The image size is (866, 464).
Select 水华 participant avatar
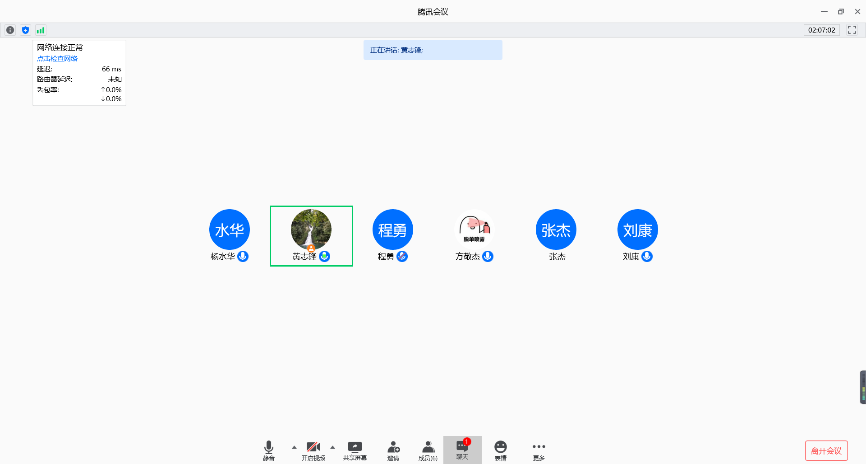coord(229,229)
